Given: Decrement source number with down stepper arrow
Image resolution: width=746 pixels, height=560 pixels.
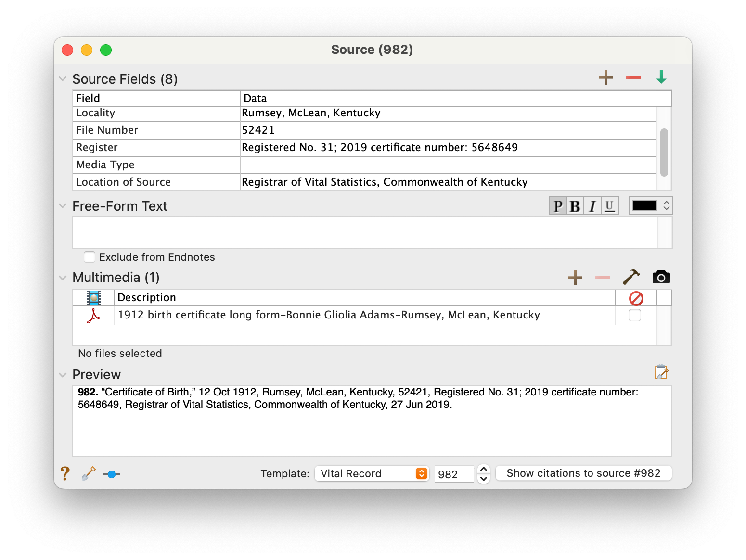Looking at the screenshot, I should (x=484, y=479).
